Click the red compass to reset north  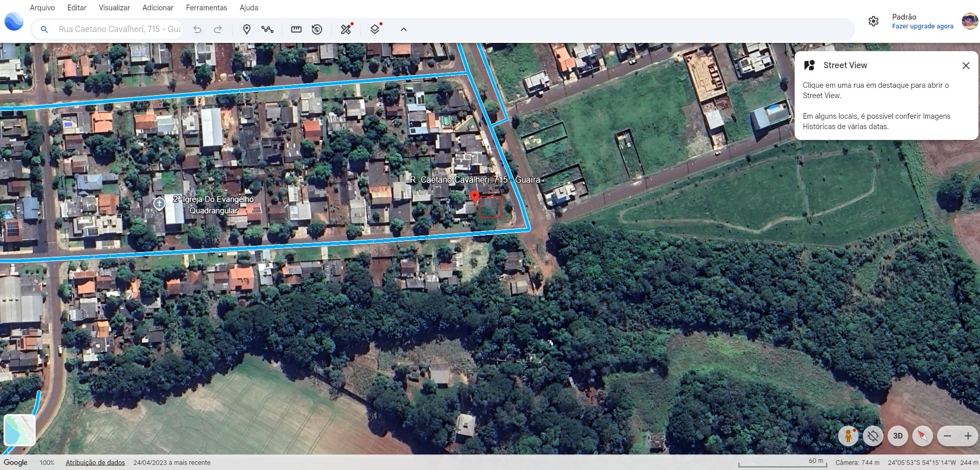(x=922, y=436)
